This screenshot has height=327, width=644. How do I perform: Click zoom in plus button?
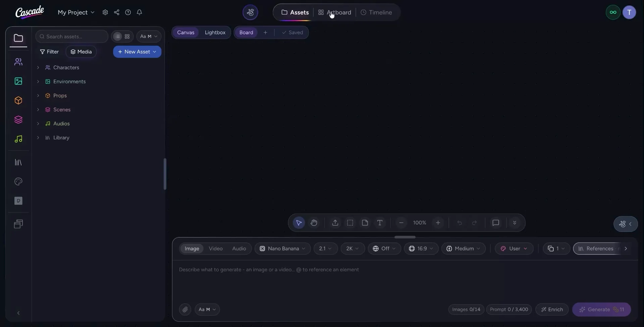(x=438, y=223)
